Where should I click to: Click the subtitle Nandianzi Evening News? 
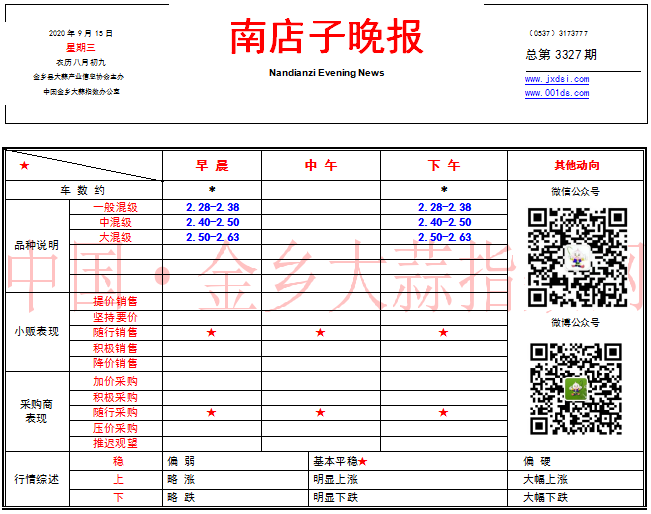tap(326, 73)
